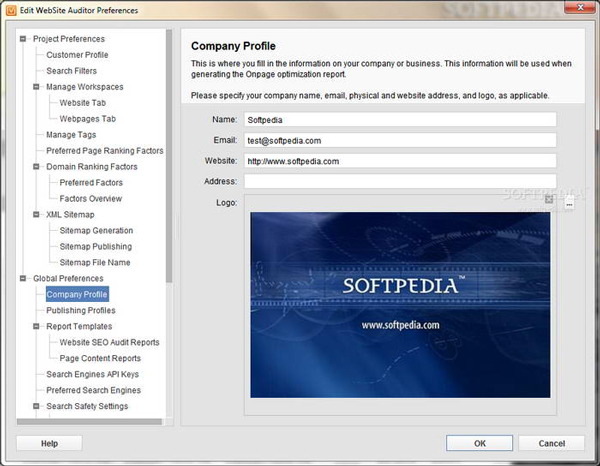Viewport: 600px width, 466px height.
Task: Click into the Email field
Action: coord(400,140)
